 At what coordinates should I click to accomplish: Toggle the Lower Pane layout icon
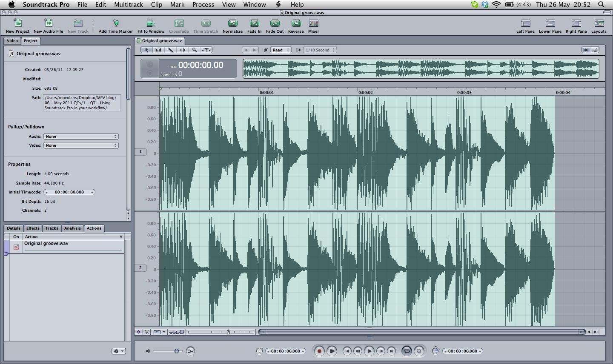(550, 23)
